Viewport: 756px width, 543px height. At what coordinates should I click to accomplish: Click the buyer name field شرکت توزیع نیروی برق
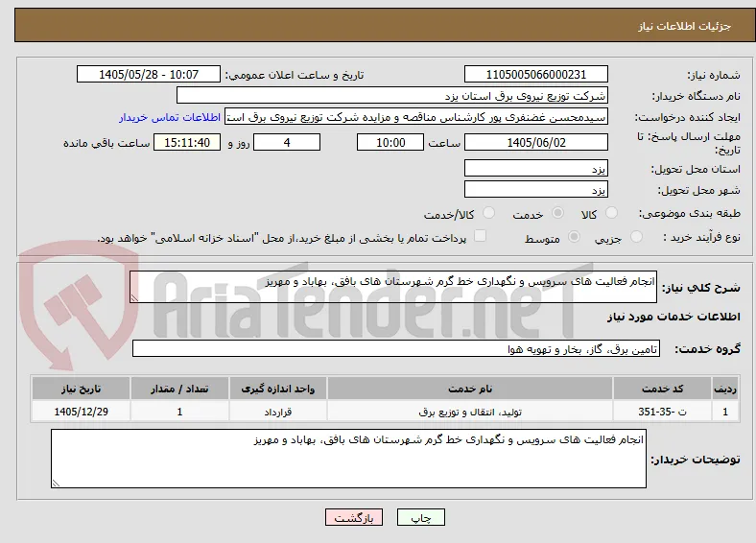(392, 96)
